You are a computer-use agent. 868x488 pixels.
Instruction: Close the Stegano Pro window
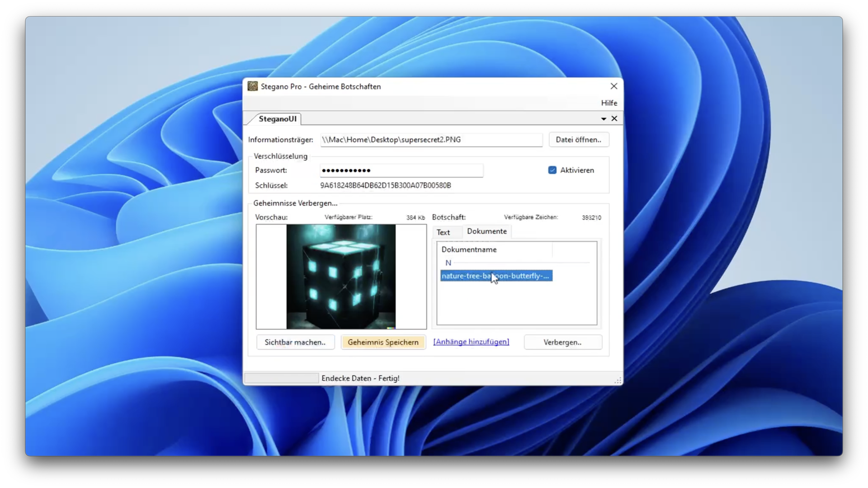[613, 86]
